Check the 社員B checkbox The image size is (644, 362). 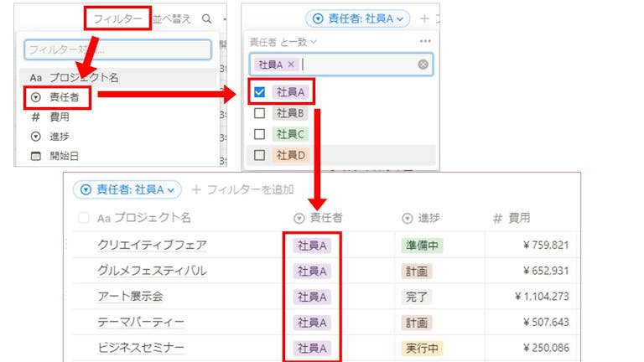pos(260,113)
